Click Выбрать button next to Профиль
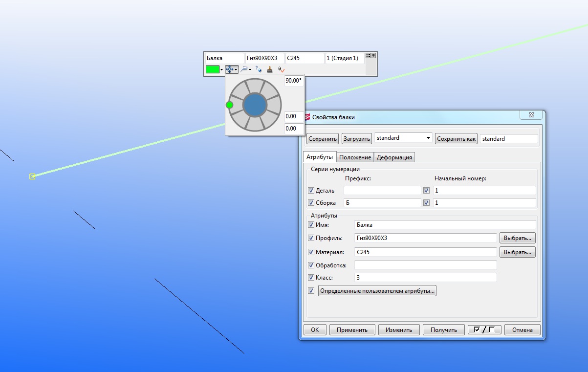The image size is (588, 372). [x=517, y=238]
